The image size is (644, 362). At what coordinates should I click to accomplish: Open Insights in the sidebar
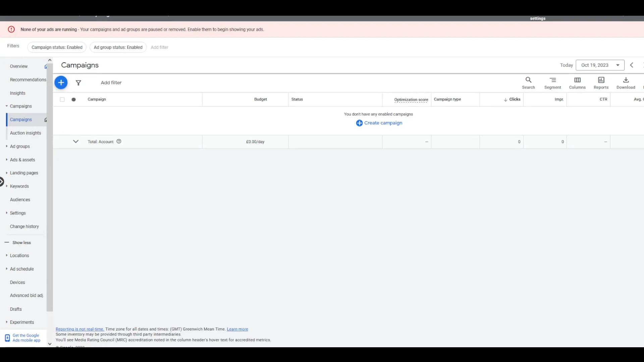[x=17, y=93]
